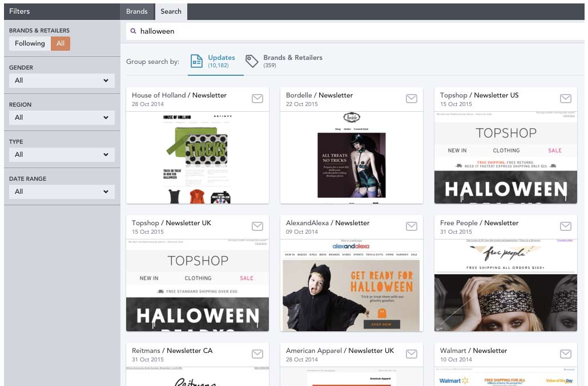Click the envelope icon on House of Holland card

pyautogui.click(x=257, y=99)
